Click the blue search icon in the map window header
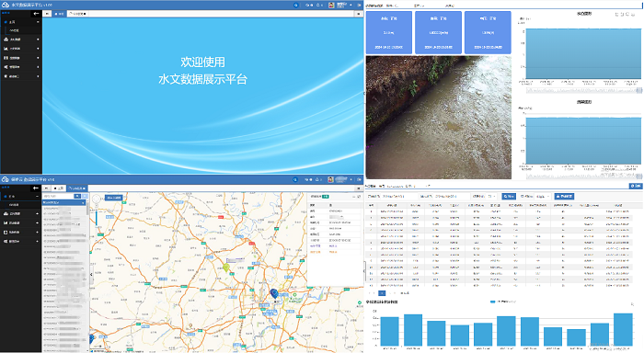 [x=295, y=179]
